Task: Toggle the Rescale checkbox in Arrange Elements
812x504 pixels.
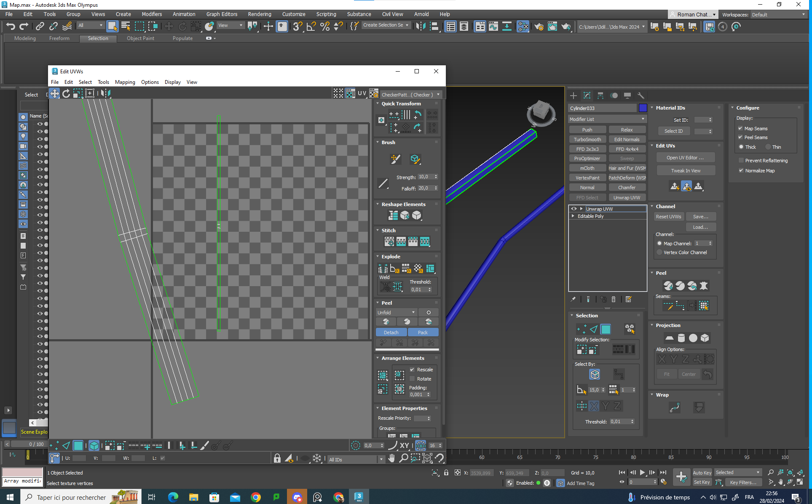Action: [x=413, y=370]
